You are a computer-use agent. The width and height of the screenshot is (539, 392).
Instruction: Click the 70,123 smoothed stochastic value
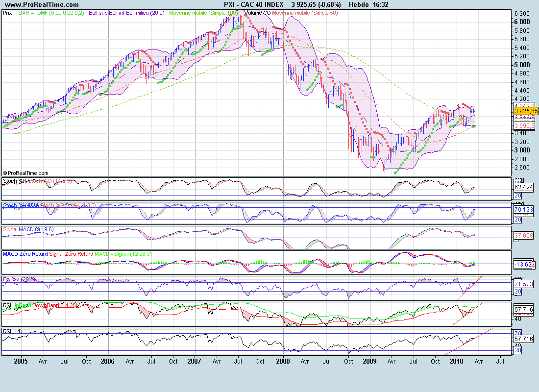coord(524,209)
